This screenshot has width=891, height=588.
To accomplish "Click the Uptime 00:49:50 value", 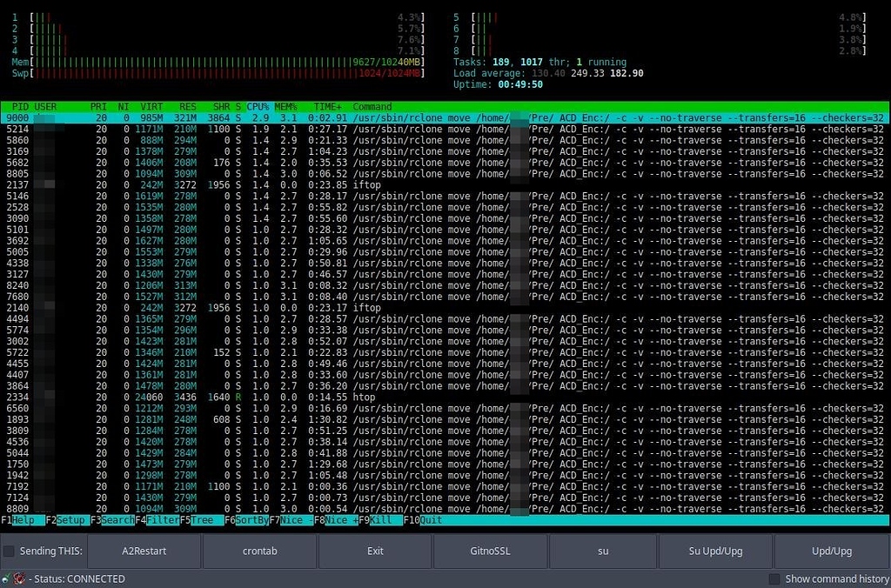I will [520, 84].
